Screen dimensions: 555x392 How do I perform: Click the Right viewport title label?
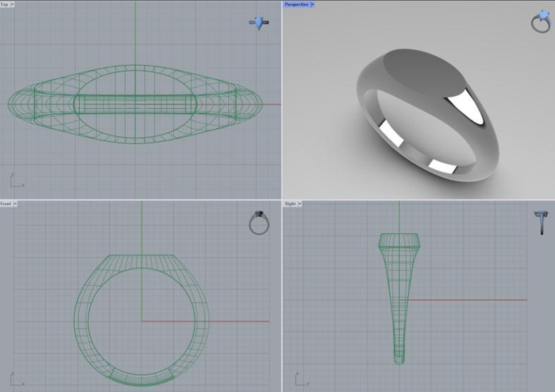pos(291,204)
